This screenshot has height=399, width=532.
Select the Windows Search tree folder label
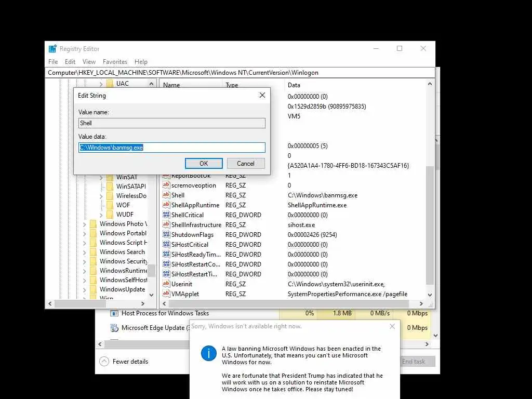(x=122, y=252)
